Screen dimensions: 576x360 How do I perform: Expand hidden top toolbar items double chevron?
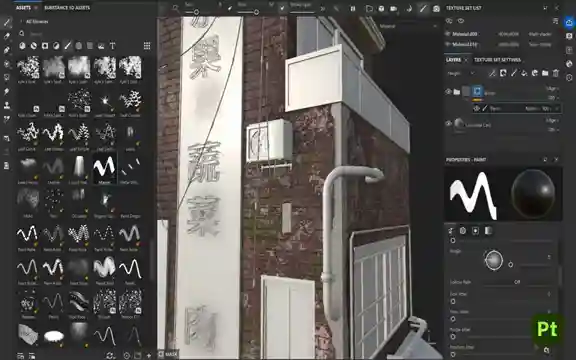[323, 8]
